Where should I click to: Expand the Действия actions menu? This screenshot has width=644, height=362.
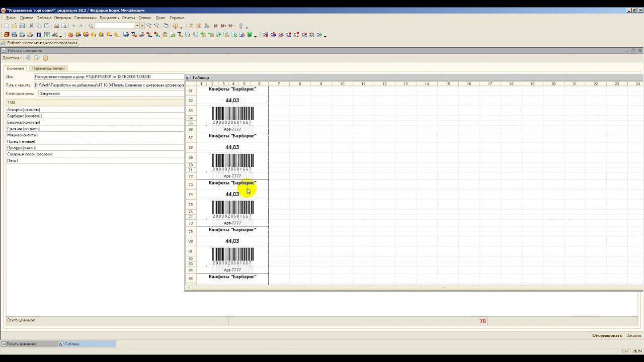[12, 58]
